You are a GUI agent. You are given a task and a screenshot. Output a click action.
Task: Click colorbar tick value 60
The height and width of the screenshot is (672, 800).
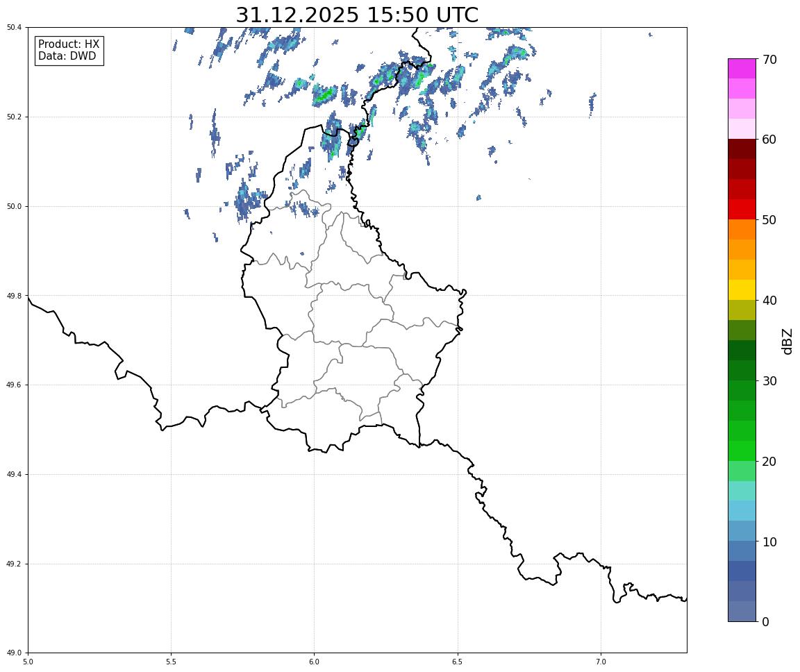769,140
